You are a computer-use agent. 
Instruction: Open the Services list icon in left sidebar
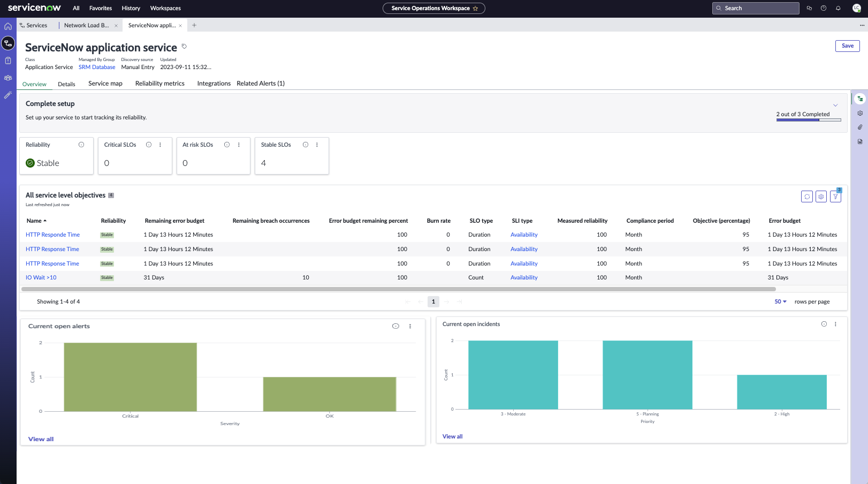click(x=8, y=43)
